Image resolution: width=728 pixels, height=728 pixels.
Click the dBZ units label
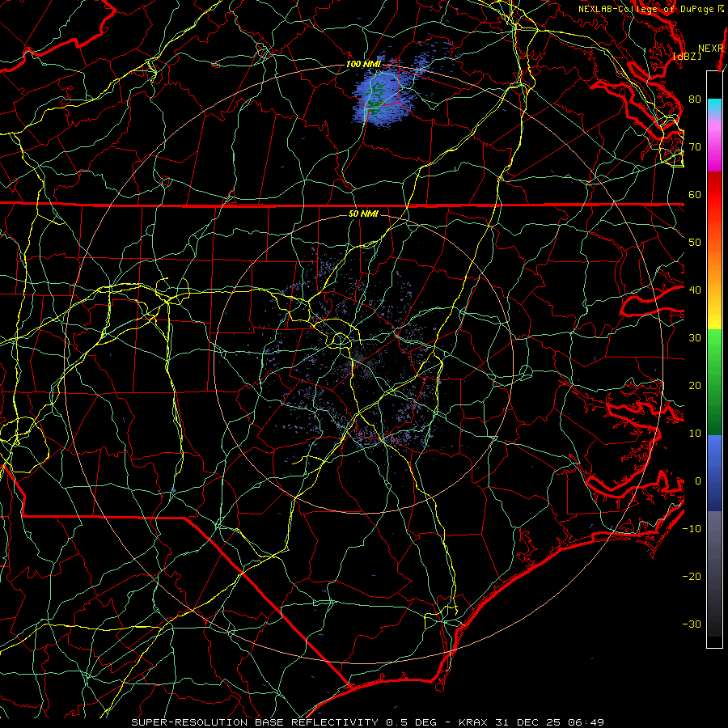coord(688,57)
